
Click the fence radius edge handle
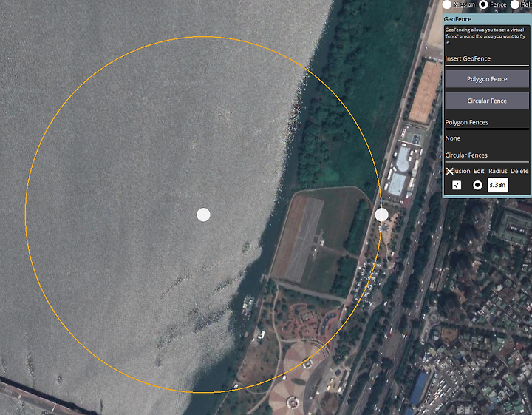click(382, 215)
